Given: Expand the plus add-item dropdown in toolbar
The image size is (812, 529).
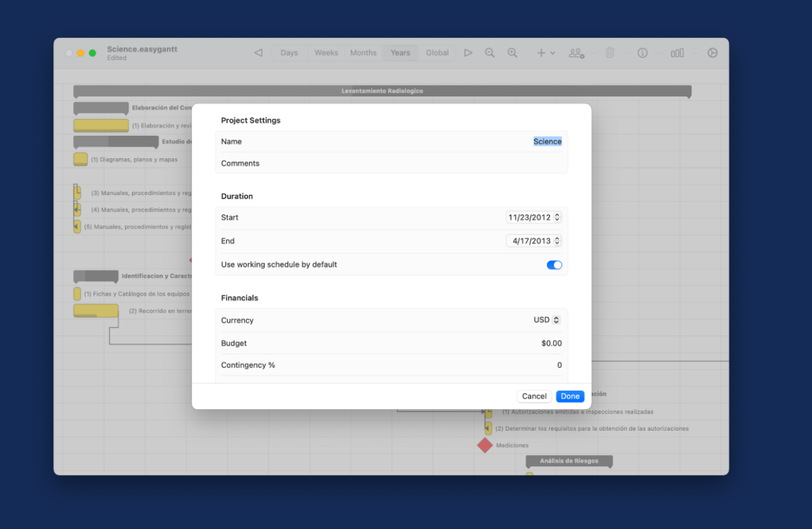Looking at the screenshot, I should coord(546,53).
